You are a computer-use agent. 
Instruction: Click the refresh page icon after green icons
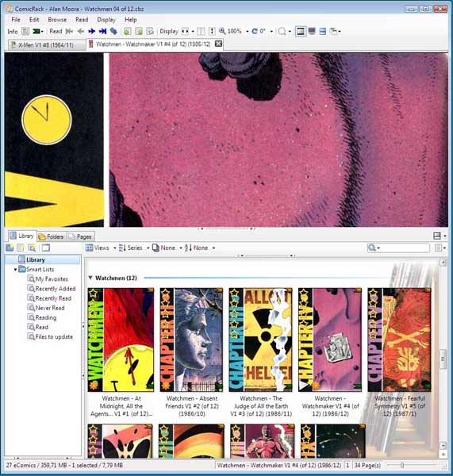tap(150, 31)
